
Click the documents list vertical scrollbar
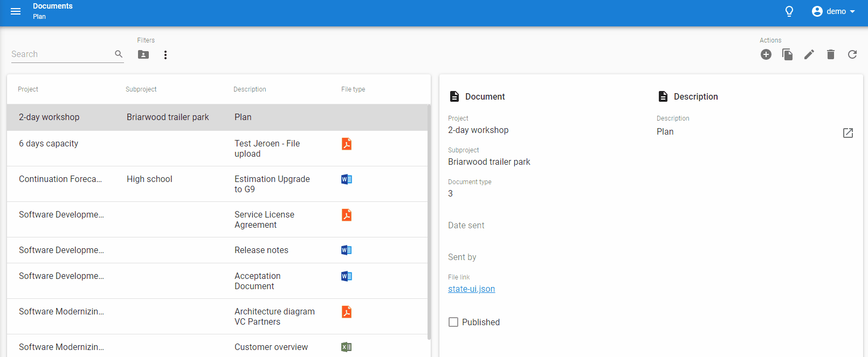[429, 222]
